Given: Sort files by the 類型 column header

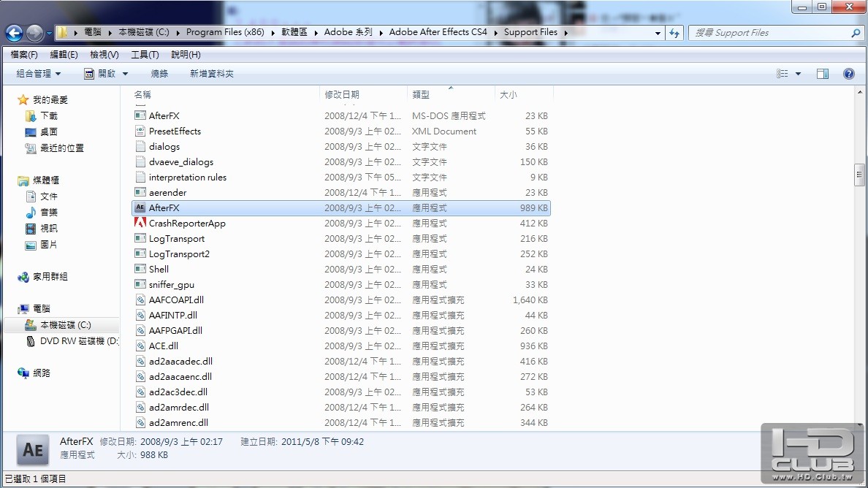Looking at the screenshot, I should (451, 95).
